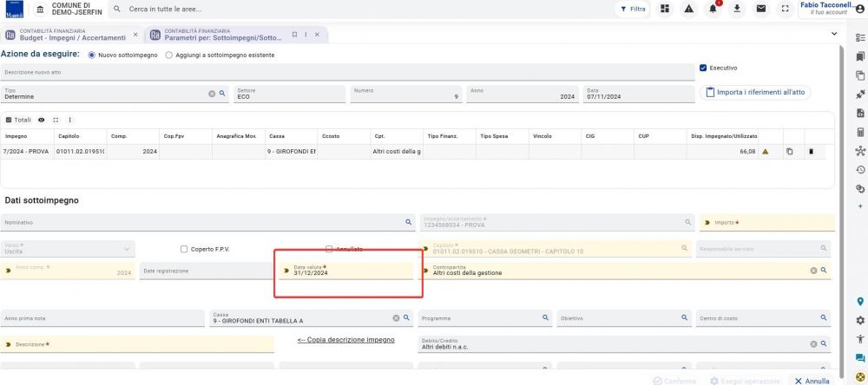Clear the Contropartita field
The height and width of the screenshot is (385, 868).
coord(814,271)
